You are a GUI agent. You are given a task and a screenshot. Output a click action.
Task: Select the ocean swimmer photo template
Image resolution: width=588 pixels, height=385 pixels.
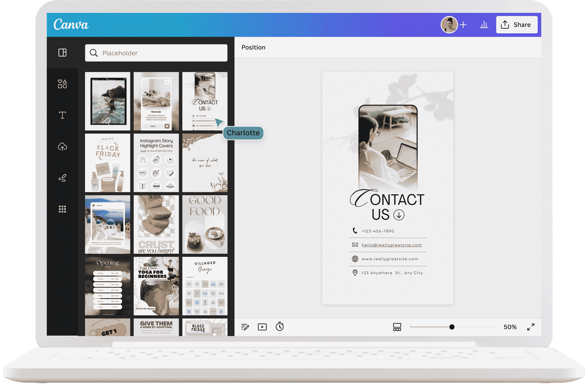(107, 101)
